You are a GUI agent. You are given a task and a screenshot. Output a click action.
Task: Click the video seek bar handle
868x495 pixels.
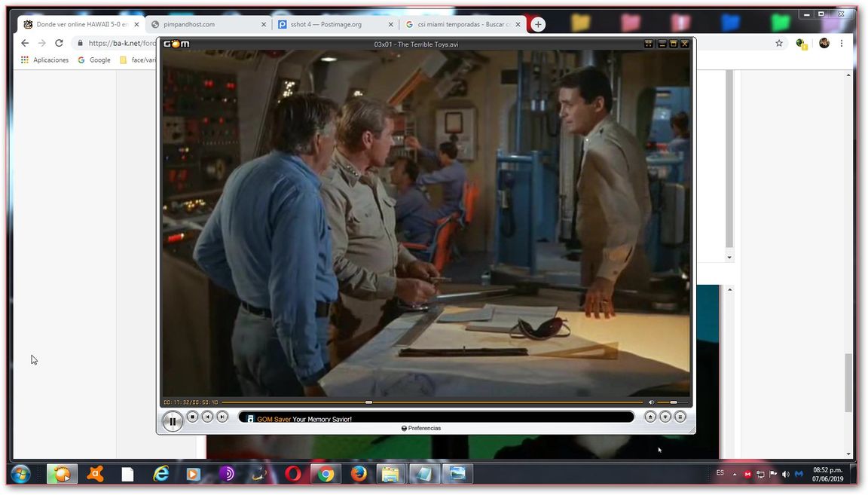tap(368, 402)
